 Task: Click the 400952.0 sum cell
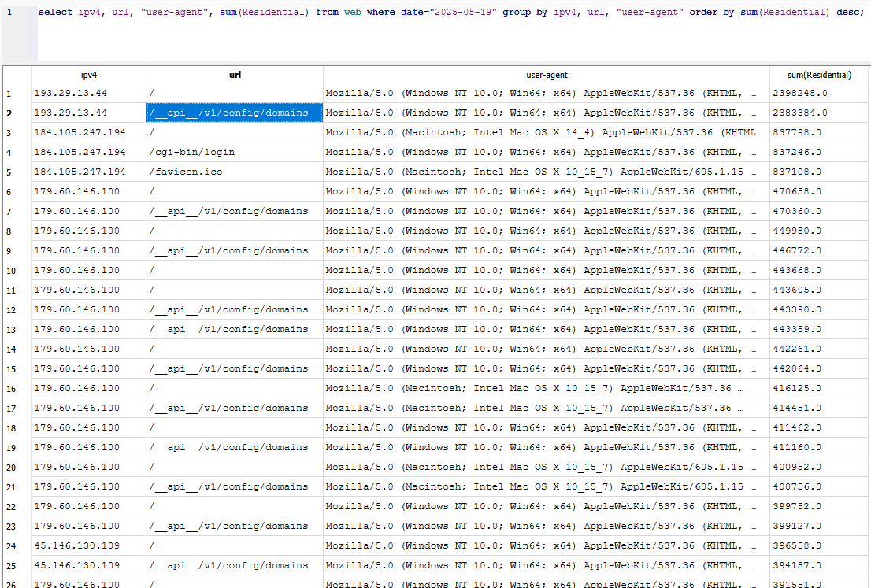797,467
